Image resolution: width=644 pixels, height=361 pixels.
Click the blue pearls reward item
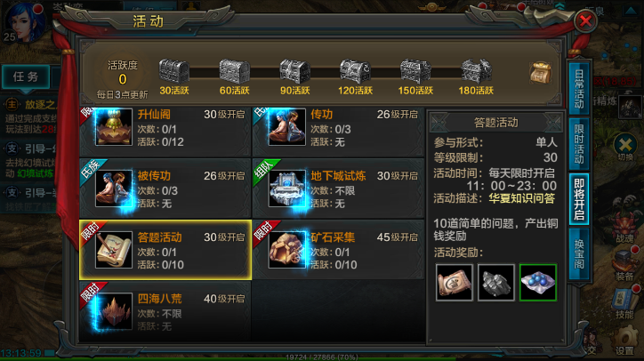(x=538, y=283)
